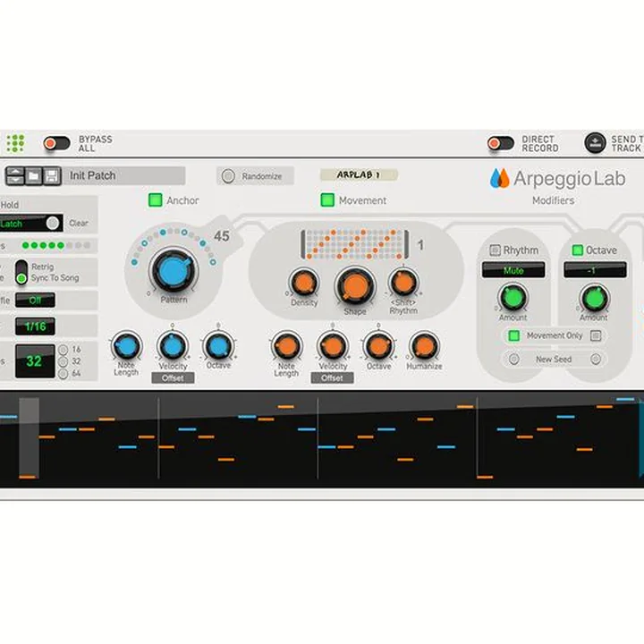Flip the Retrig / Sync To Song switch
The width and height of the screenshot is (644, 644).
[x=21, y=272]
